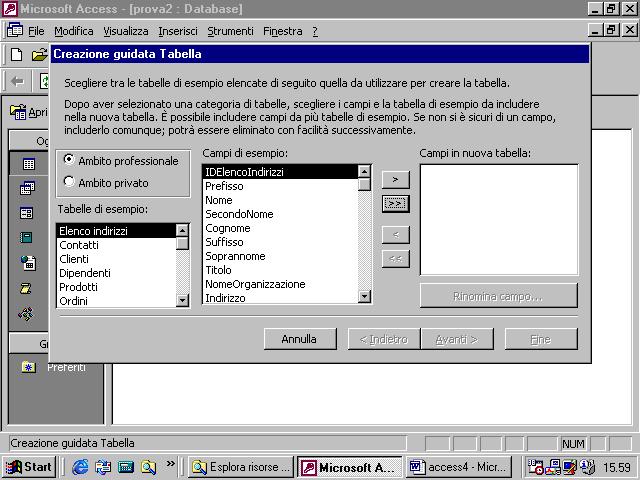
Task: Select Clienti in sample tables list
Action: point(116,259)
